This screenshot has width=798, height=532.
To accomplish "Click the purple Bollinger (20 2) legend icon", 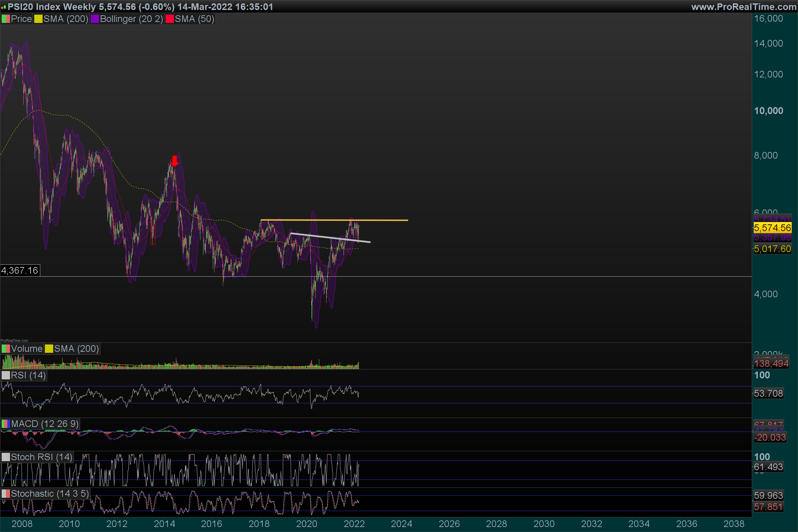I will (95, 19).
